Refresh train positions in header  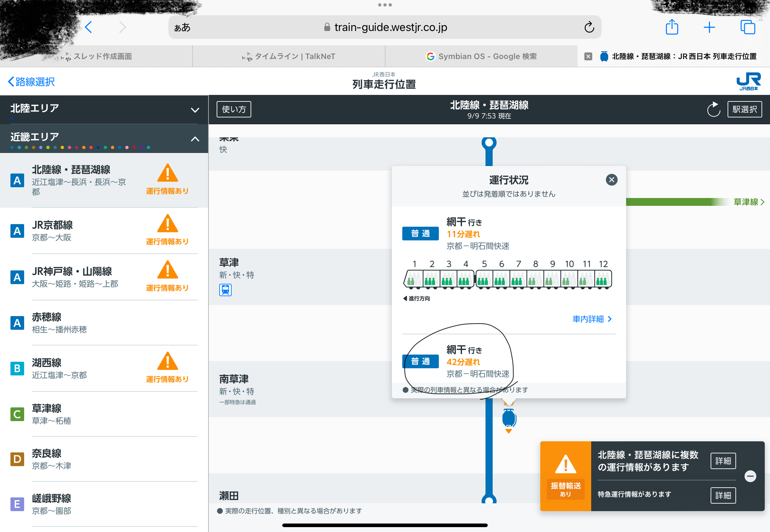coord(713,109)
